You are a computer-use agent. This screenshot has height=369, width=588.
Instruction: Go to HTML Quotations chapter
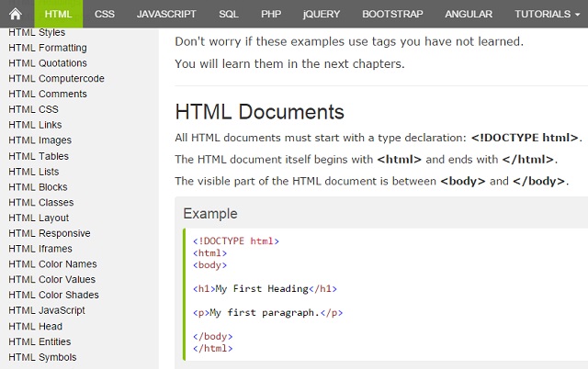(48, 63)
